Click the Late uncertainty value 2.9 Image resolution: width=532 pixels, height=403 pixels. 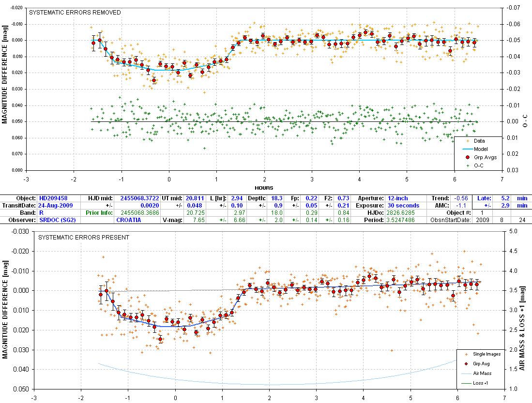pyautogui.click(x=505, y=206)
